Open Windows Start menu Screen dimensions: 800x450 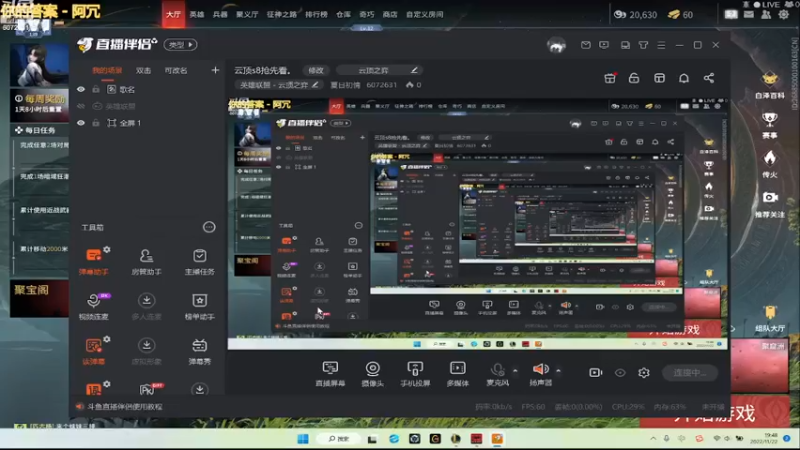(303, 439)
